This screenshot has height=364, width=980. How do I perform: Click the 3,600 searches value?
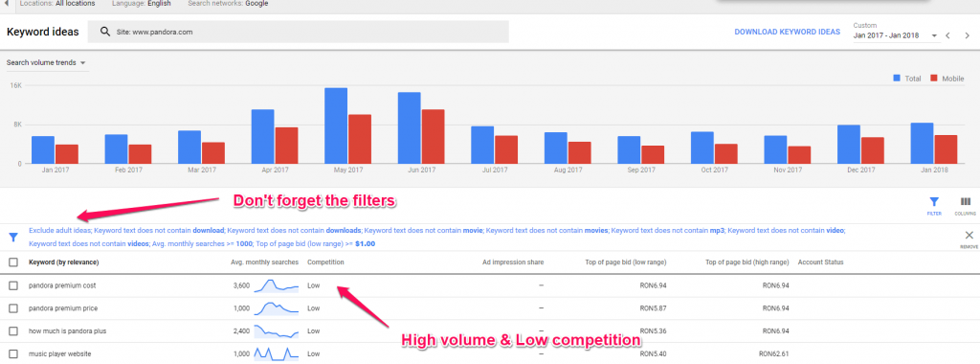tap(241, 285)
